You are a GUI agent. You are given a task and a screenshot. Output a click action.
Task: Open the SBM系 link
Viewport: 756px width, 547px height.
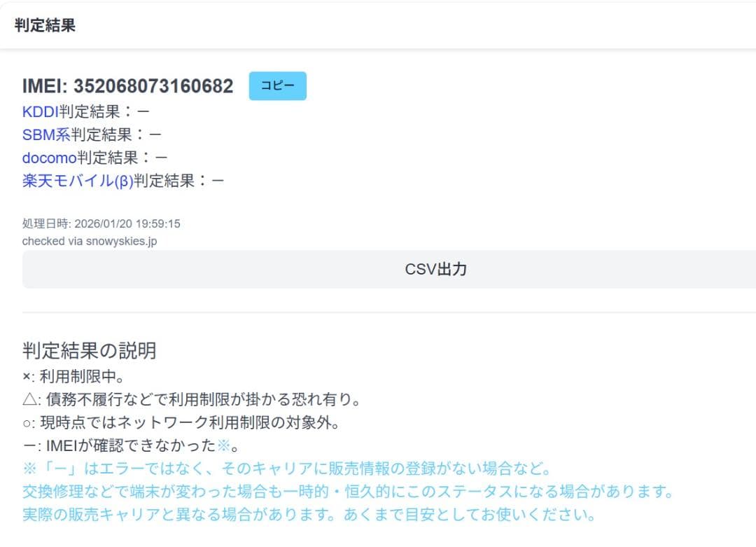(x=46, y=134)
